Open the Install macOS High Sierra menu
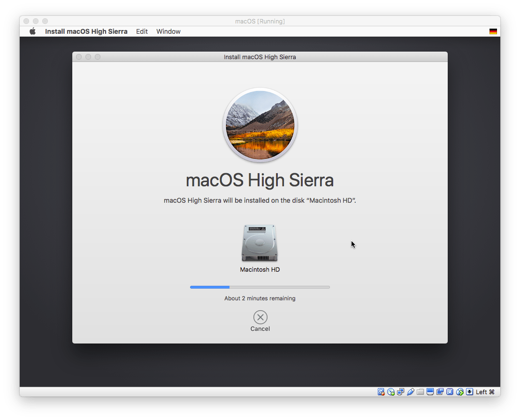Screen dimensions: 520x420 [x=86, y=31]
